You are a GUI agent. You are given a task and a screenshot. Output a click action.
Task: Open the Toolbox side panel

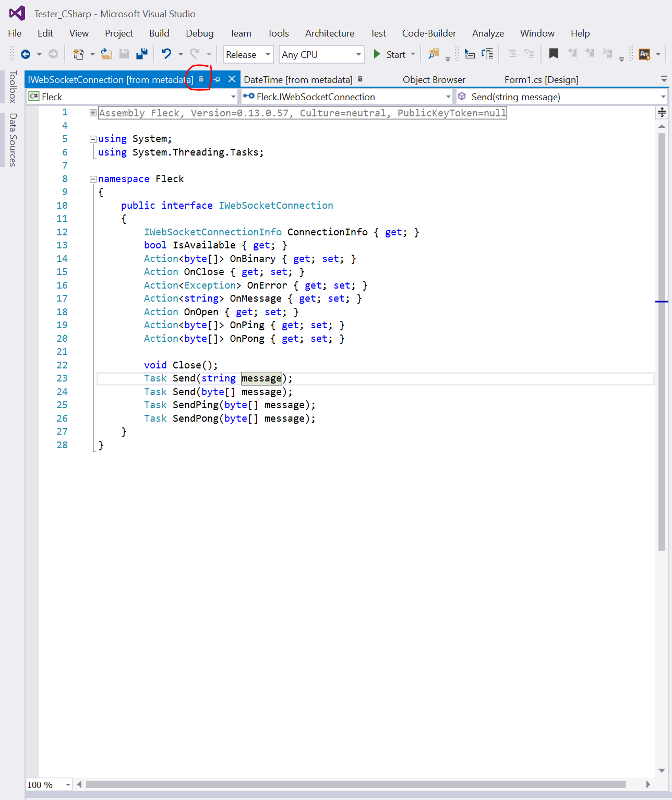click(x=13, y=87)
